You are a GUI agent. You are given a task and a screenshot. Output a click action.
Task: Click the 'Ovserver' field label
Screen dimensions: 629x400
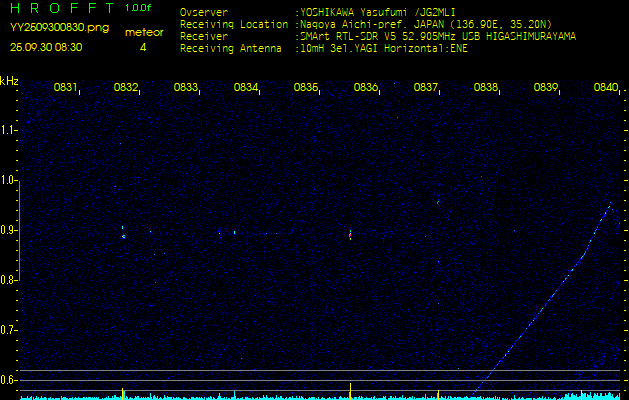(x=204, y=12)
